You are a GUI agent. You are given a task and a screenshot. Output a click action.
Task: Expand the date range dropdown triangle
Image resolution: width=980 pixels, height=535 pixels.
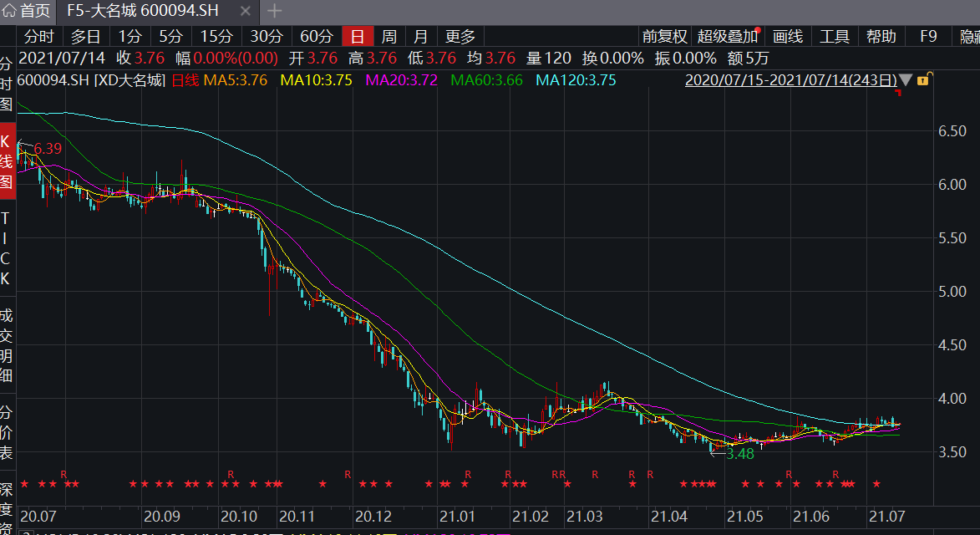(906, 80)
